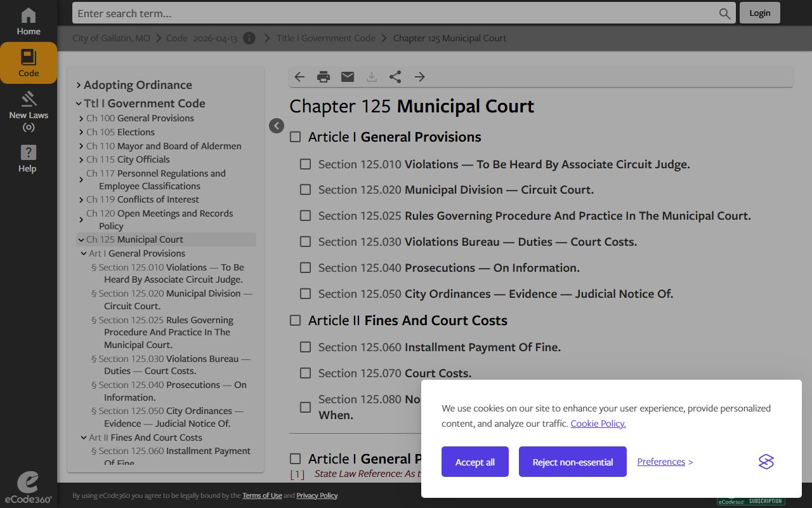
Task: Open Privacy Policy footer link
Action: [x=317, y=495]
